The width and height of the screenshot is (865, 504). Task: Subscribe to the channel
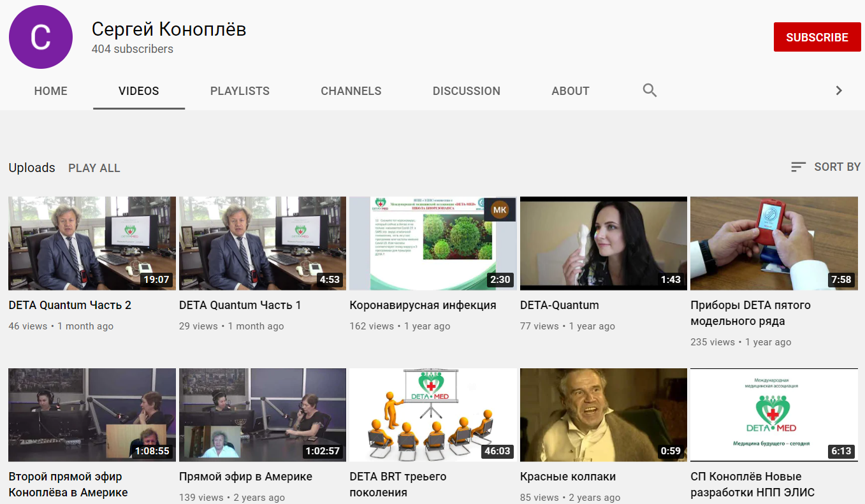[817, 37]
